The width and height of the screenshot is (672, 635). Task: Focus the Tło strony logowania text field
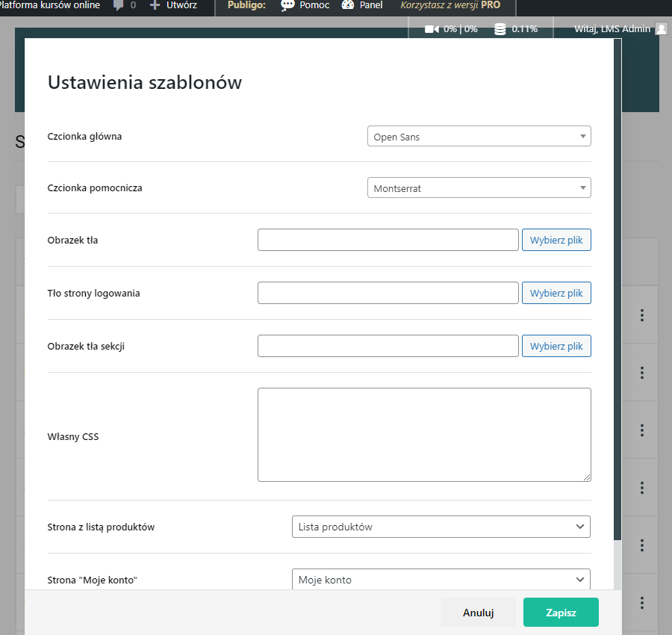(388, 293)
